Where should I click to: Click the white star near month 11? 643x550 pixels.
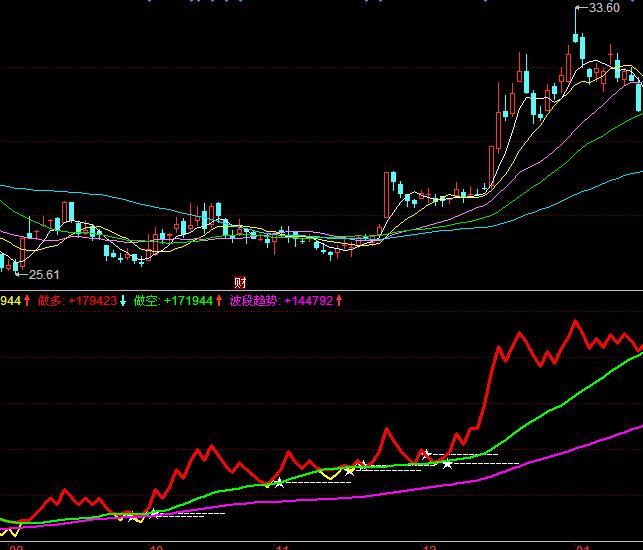279,482
